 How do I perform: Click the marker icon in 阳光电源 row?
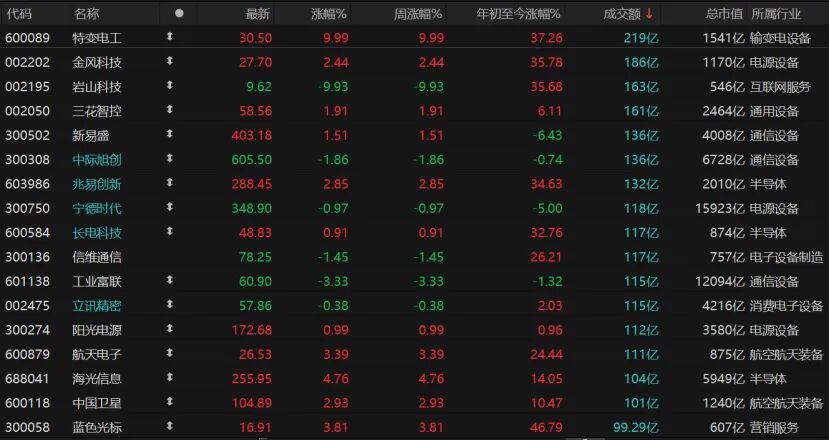coord(169,329)
